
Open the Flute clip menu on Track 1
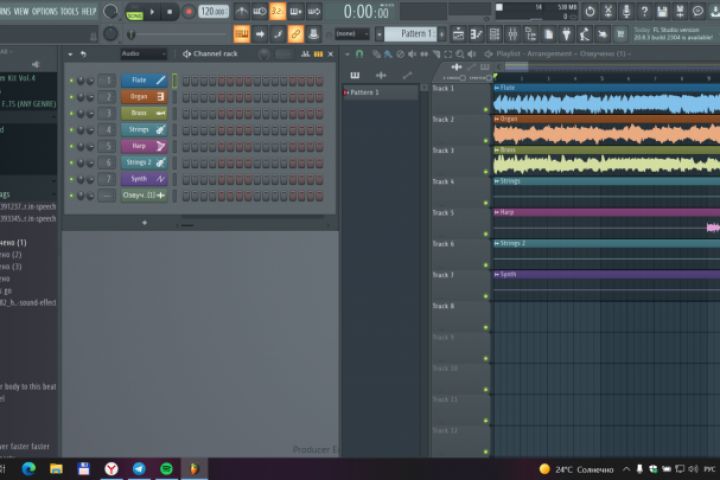coord(497,88)
